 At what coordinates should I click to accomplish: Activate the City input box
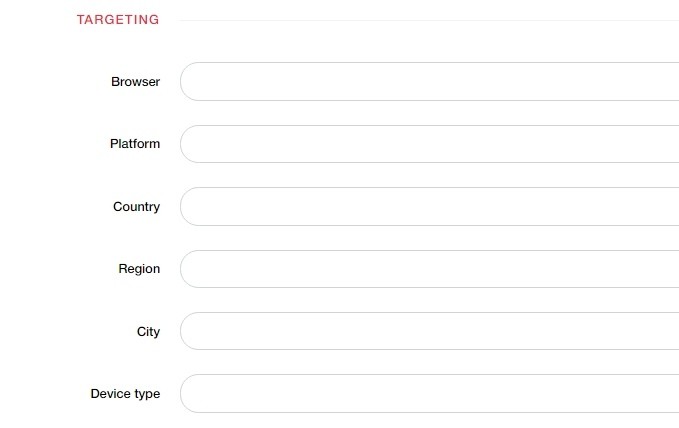430,331
